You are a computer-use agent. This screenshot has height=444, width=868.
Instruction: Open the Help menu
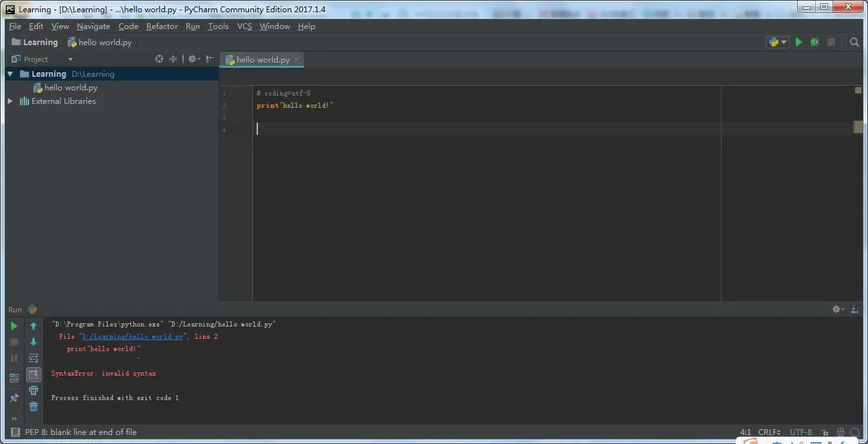pyautogui.click(x=306, y=26)
